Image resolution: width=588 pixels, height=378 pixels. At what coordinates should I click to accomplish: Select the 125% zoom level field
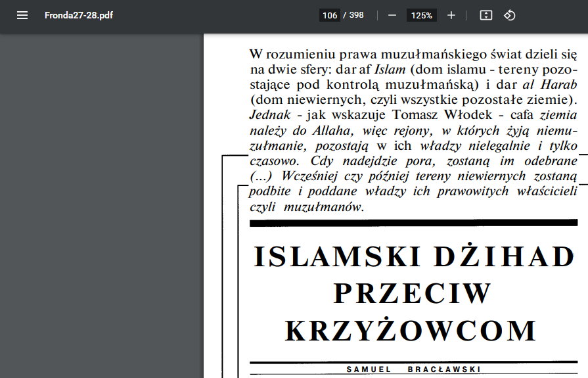[x=422, y=15]
